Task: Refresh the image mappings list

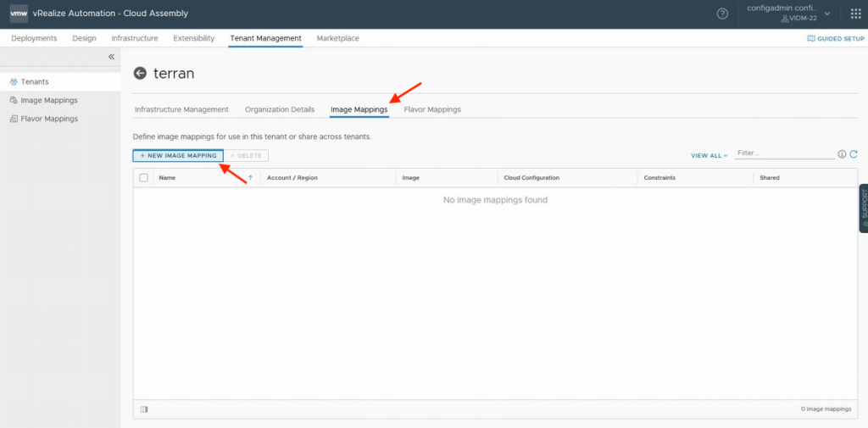Action: click(x=854, y=154)
